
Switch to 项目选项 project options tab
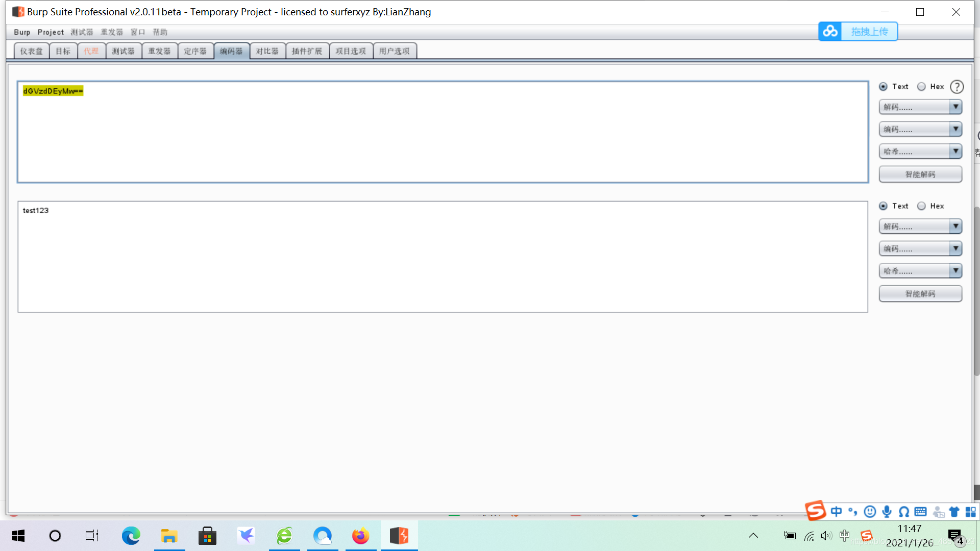coord(351,51)
